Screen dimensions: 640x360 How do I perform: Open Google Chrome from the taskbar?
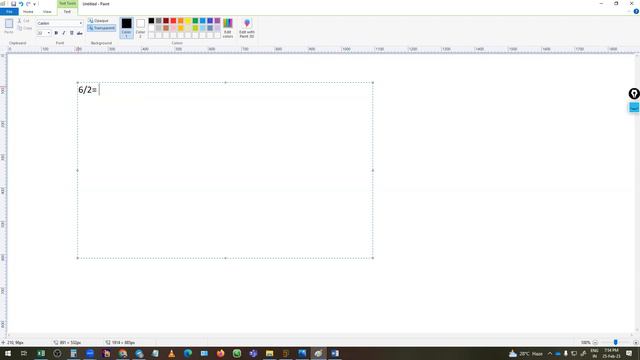[x=122, y=353]
